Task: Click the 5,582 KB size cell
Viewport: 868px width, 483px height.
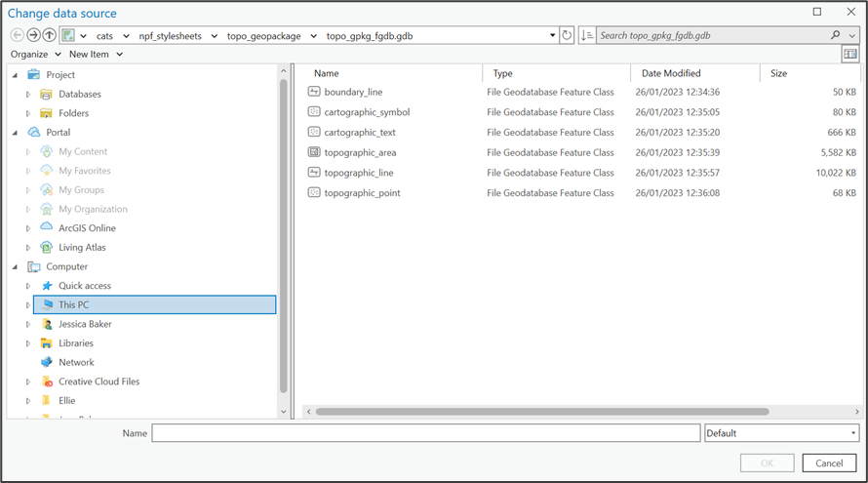Action: click(838, 152)
